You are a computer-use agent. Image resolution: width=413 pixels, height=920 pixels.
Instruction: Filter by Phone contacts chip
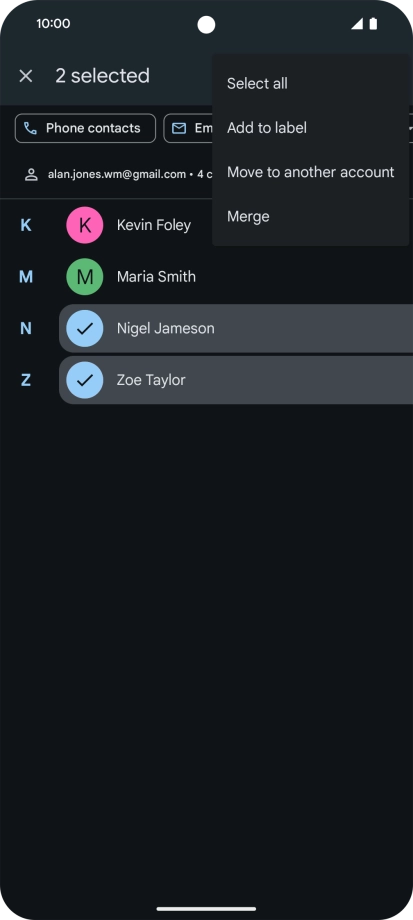pos(85,128)
